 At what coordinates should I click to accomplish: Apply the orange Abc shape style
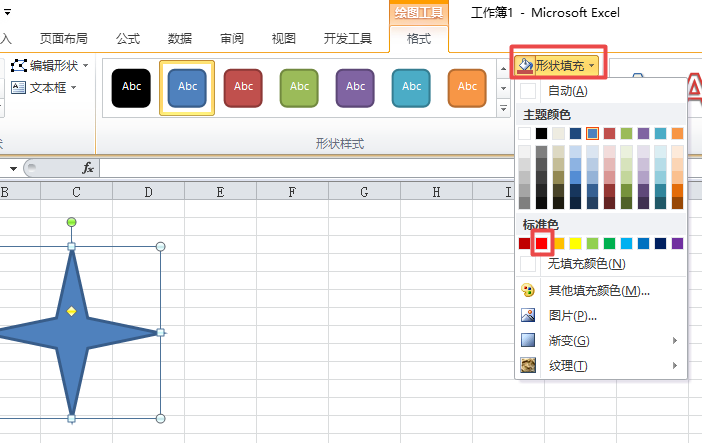(467, 87)
